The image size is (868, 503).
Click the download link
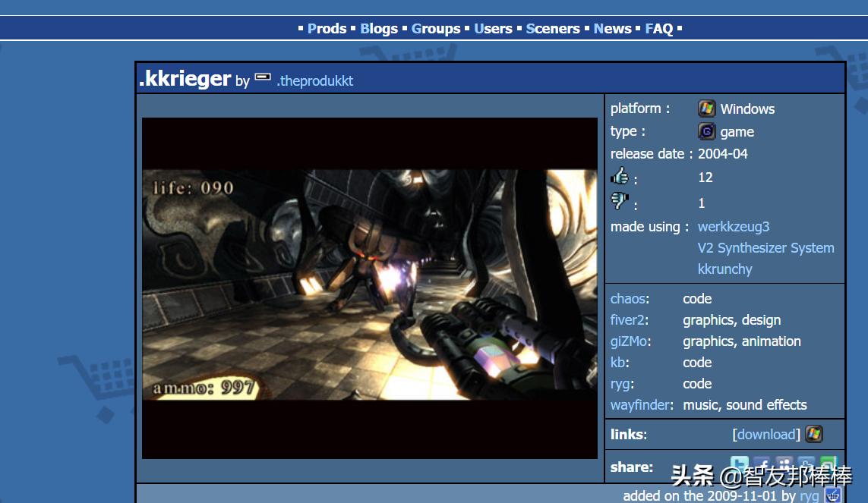click(x=766, y=435)
